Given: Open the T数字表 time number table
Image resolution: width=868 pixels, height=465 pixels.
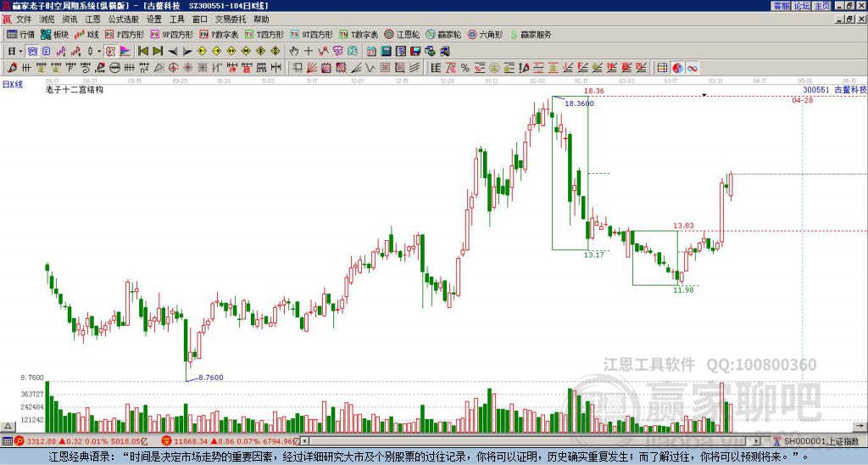Looking at the screenshot, I should pos(359,34).
